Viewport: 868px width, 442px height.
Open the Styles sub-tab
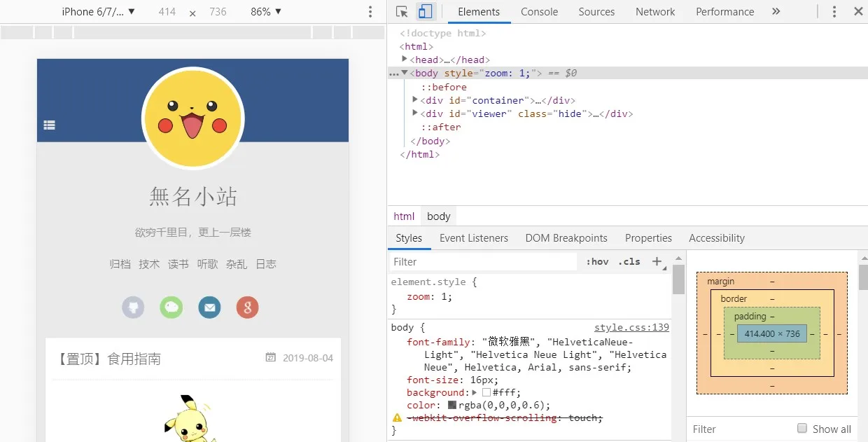tap(409, 238)
